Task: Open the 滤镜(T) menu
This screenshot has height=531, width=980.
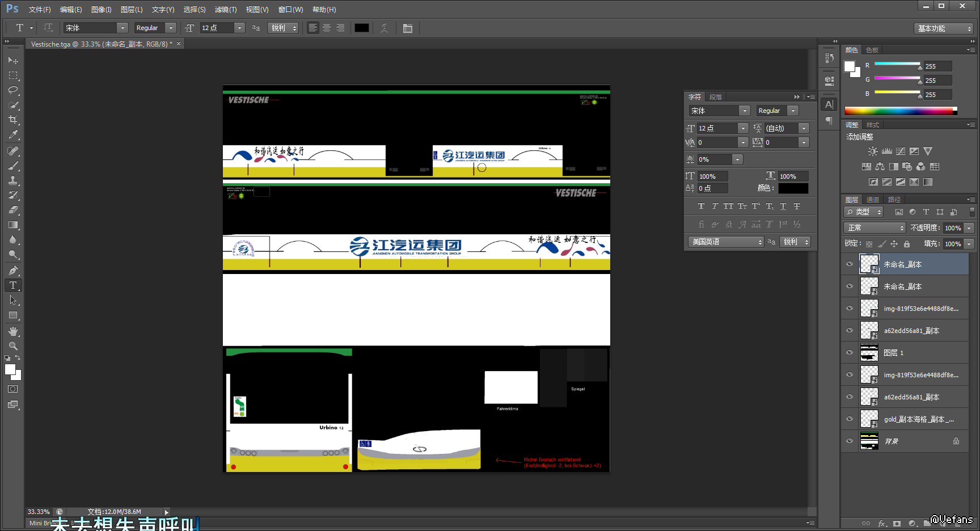Action: 225,10
